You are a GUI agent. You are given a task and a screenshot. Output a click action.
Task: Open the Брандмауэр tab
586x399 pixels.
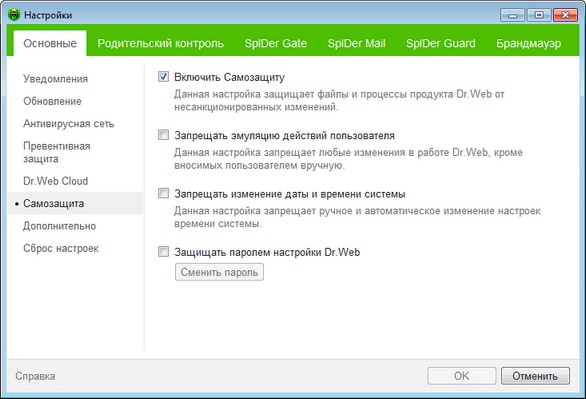(x=528, y=43)
